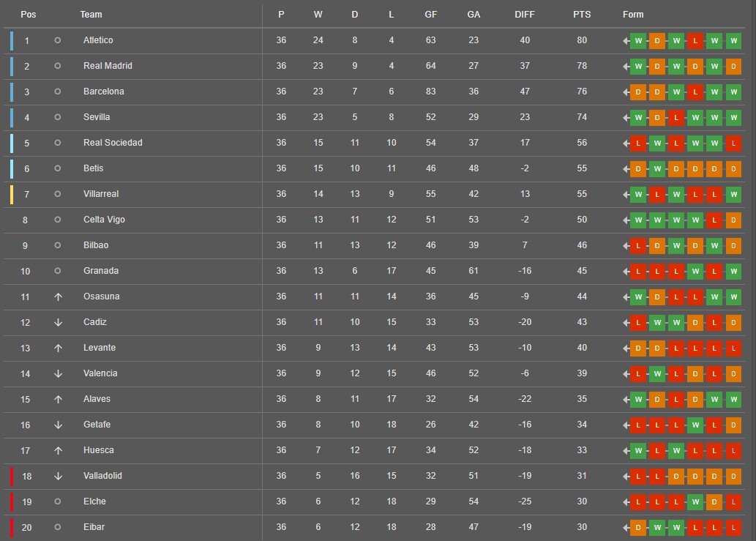Click the down arrow icon beside Cadiz
This screenshot has height=541, width=756.
(58, 323)
